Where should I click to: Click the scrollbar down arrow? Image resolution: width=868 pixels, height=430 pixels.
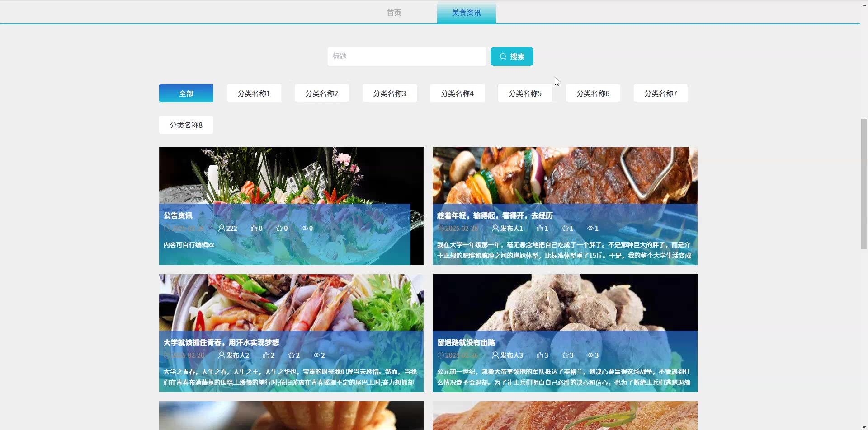(864, 426)
